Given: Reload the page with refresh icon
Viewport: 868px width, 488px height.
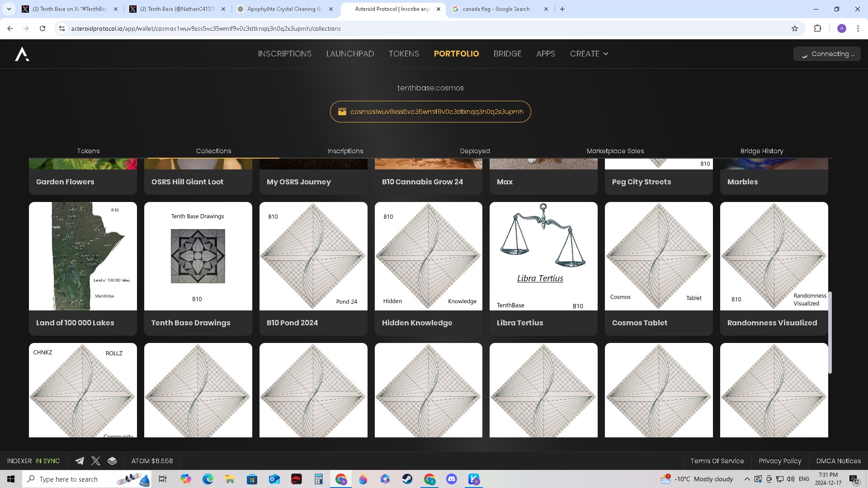Looking at the screenshot, I should [x=42, y=28].
